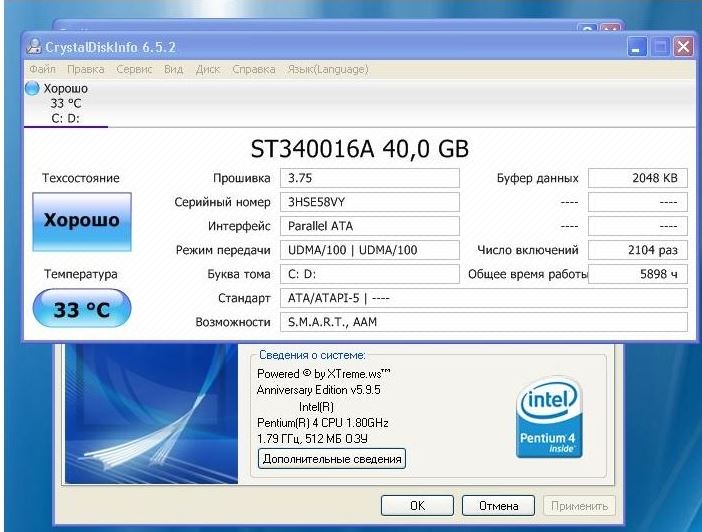The width and height of the screenshot is (702, 532).
Task: Click the Интерфейс label
Action: tap(239, 226)
